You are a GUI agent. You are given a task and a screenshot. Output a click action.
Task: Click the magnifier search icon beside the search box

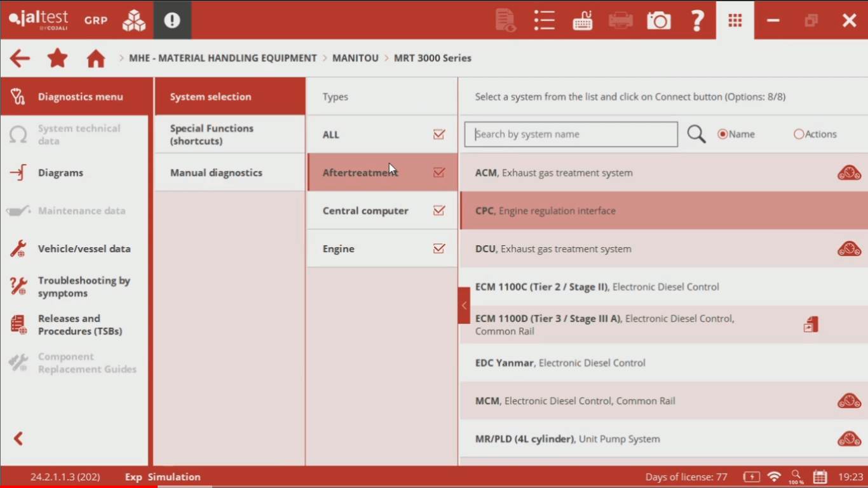coord(696,134)
